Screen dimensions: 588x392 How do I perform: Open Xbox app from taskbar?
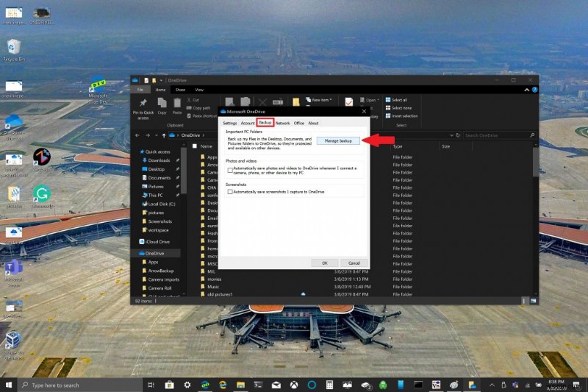click(x=294, y=385)
